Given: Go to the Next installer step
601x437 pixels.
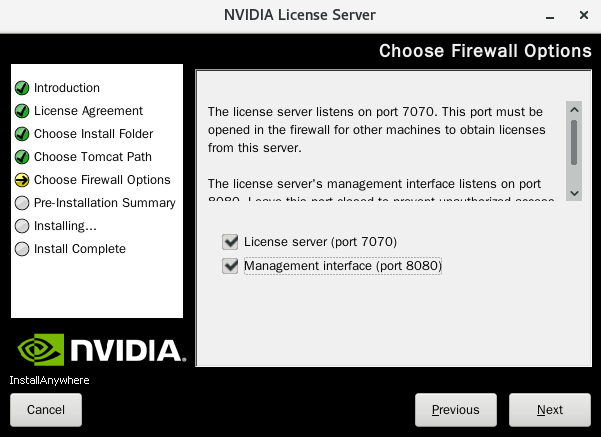Looking at the screenshot, I should [x=550, y=410].
